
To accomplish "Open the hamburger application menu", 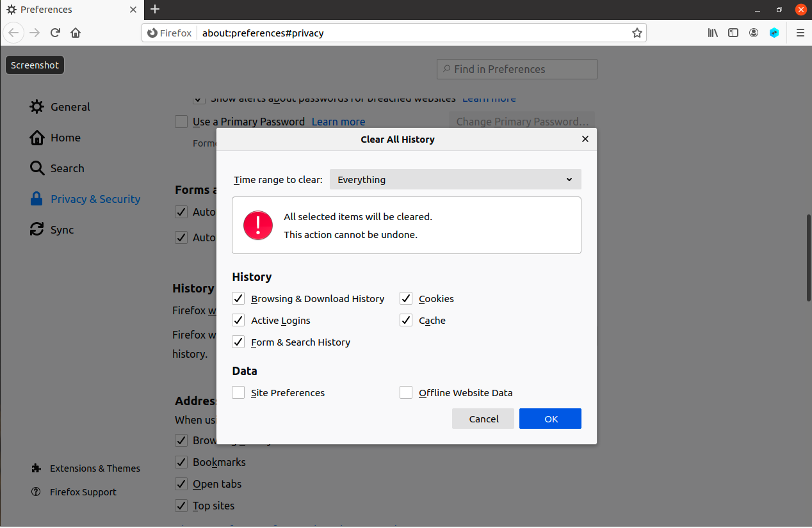I will [x=800, y=33].
